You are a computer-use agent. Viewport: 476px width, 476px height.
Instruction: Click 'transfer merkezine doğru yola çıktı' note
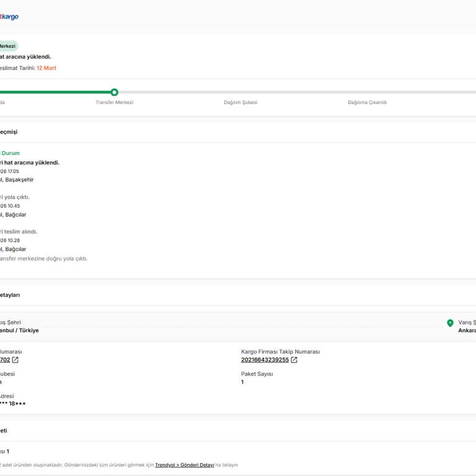coord(44,258)
